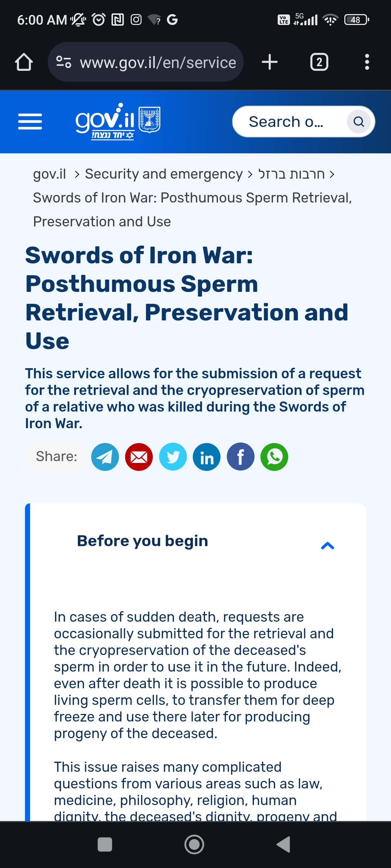Open browser three-dot overflow menu
Viewport: 391px width, 868px height.
[x=367, y=62]
